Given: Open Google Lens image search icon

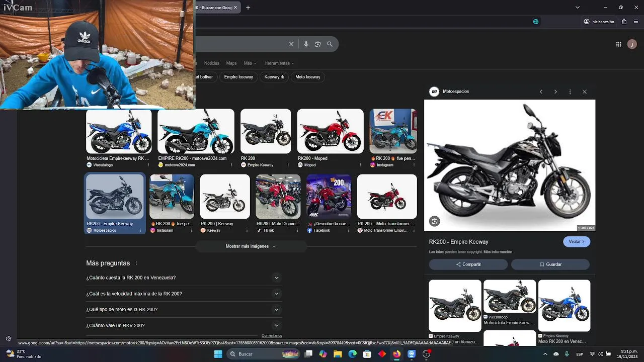Looking at the screenshot, I should pos(317,44).
